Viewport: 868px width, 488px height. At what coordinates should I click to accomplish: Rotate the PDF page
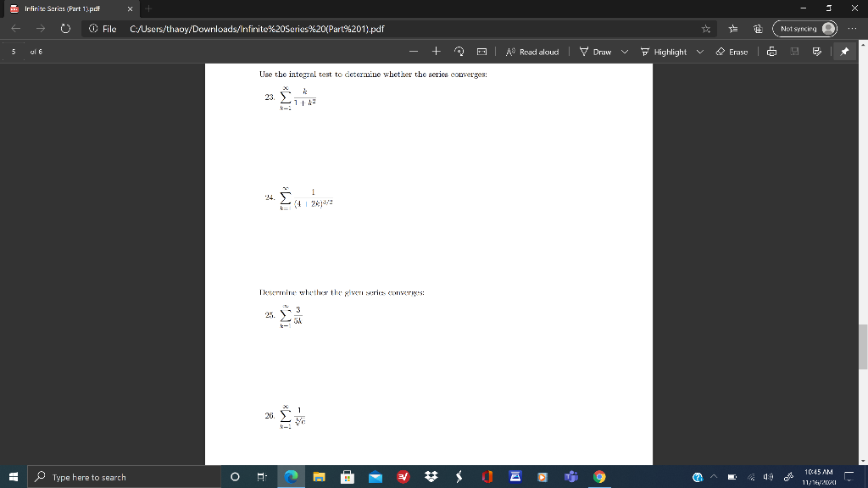click(459, 52)
